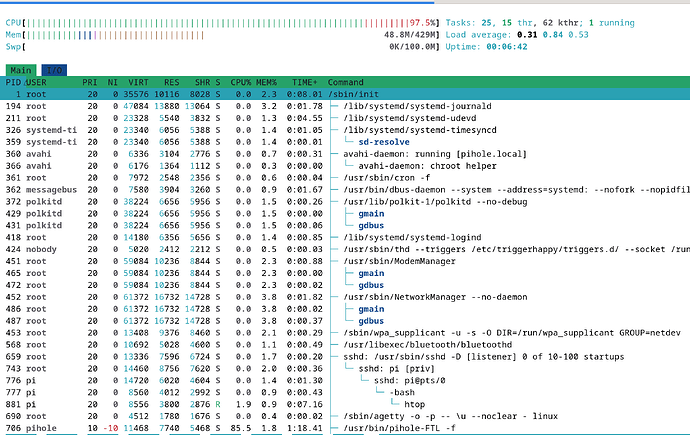Select the htop process row
The height and width of the screenshot is (435, 690).
click(345, 404)
